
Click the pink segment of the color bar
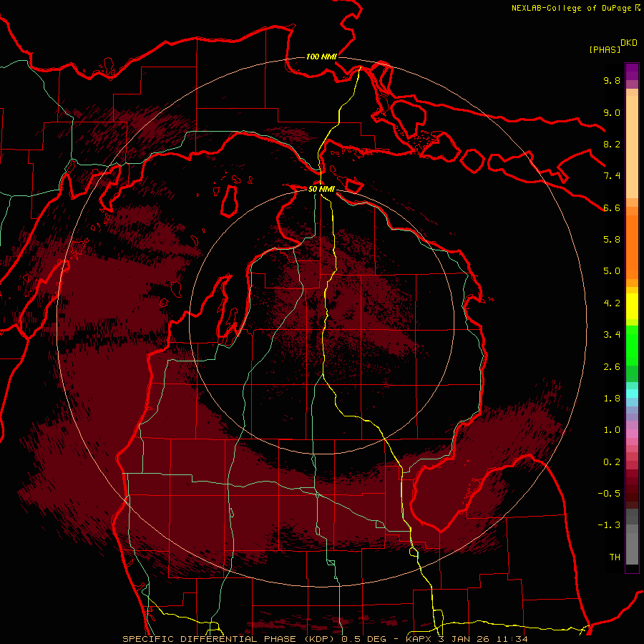click(x=632, y=434)
